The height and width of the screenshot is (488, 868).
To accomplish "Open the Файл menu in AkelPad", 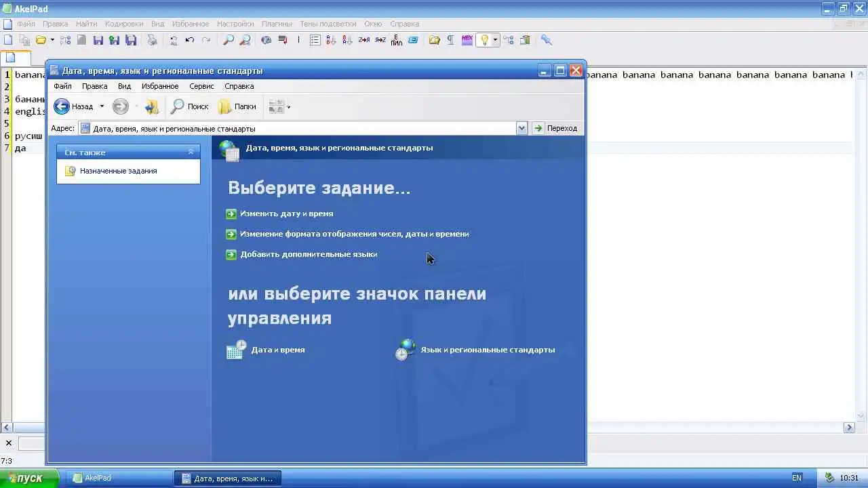I will tap(26, 24).
